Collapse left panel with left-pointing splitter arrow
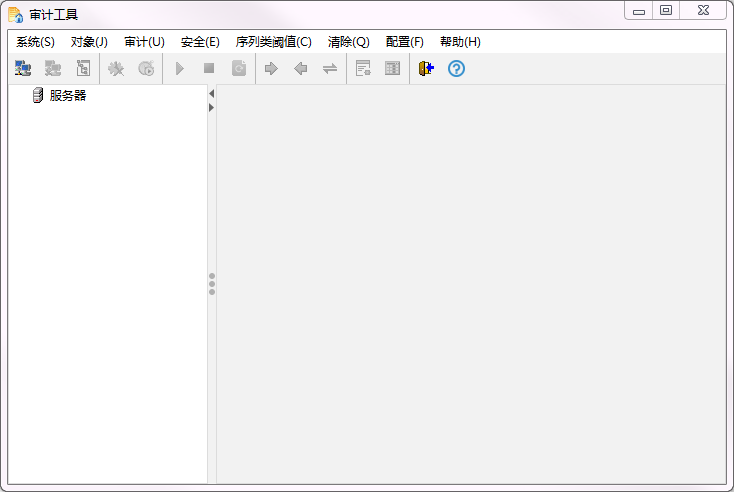This screenshot has width=734, height=492. tap(212, 94)
